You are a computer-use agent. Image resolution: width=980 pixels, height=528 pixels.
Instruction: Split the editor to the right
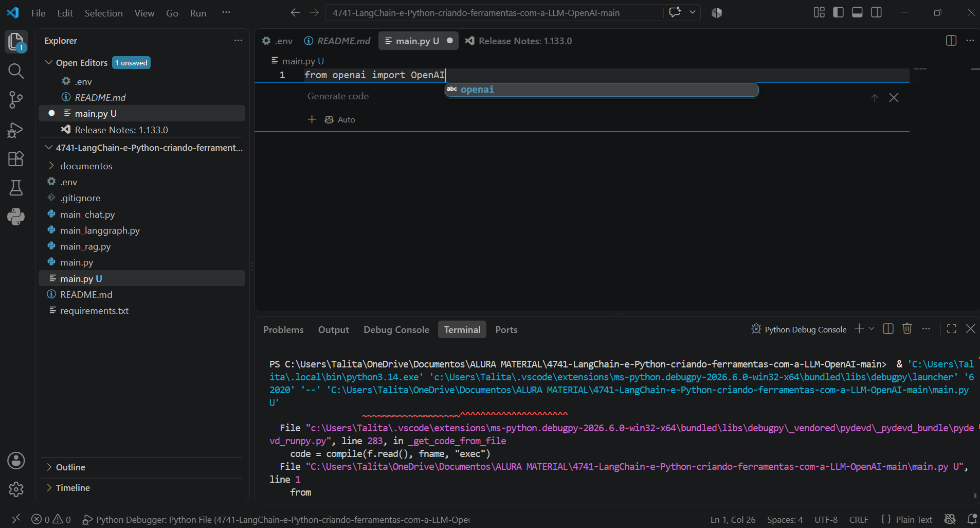pos(951,41)
